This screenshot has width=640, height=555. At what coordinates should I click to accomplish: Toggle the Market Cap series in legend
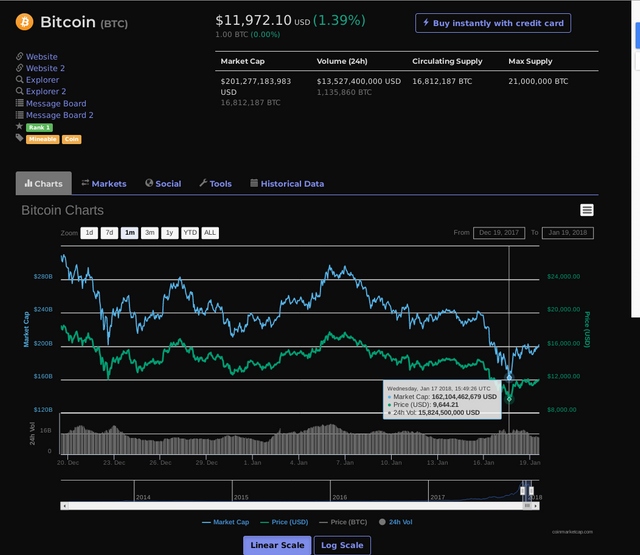point(225,522)
